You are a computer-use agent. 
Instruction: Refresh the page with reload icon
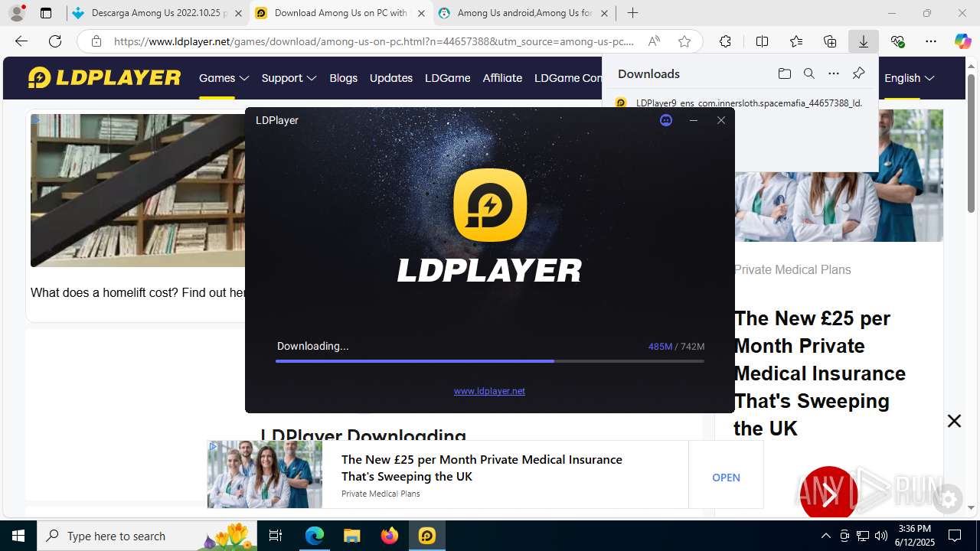click(x=55, y=41)
